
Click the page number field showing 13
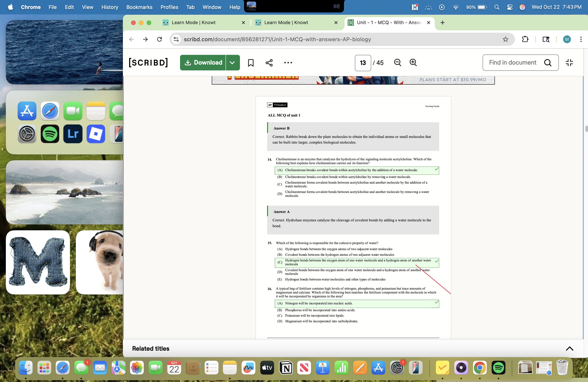[x=363, y=63]
